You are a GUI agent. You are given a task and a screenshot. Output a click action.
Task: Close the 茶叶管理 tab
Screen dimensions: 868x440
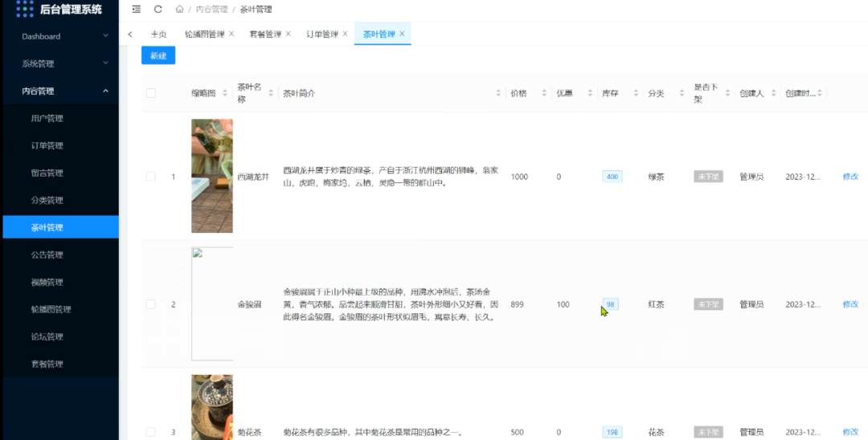(402, 34)
